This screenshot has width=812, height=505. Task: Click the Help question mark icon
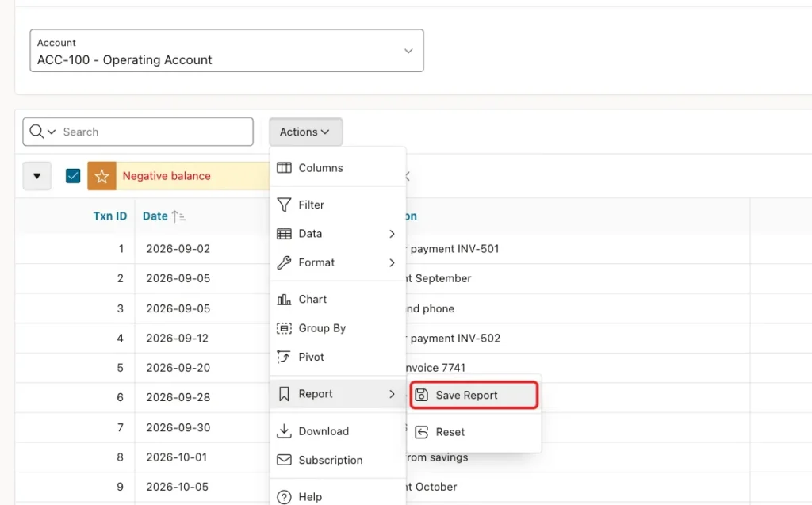284,497
